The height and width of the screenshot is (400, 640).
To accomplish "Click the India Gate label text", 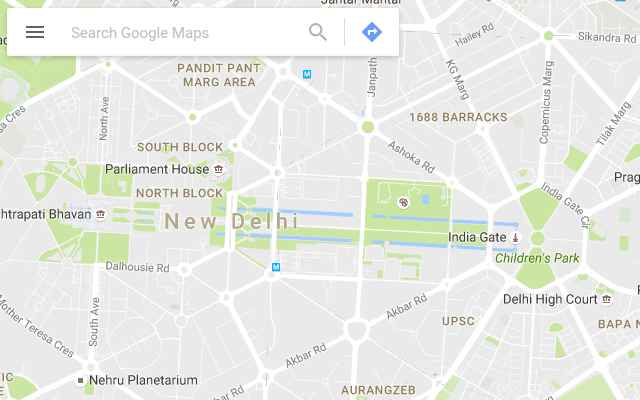I will [x=477, y=237].
